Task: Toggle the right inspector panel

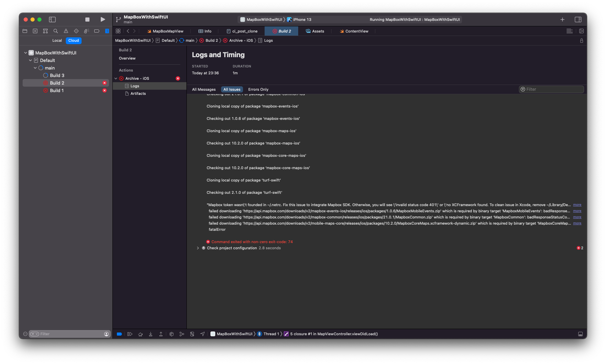Action: click(x=578, y=20)
